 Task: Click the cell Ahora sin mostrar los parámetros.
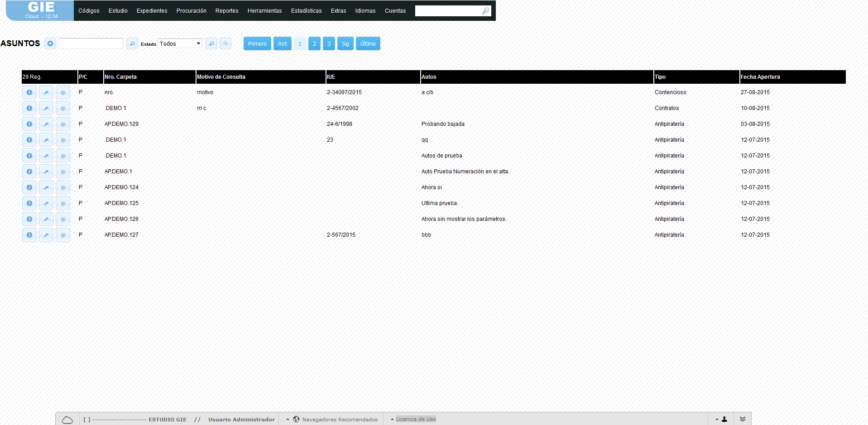pyautogui.click(x=464, y=219)
